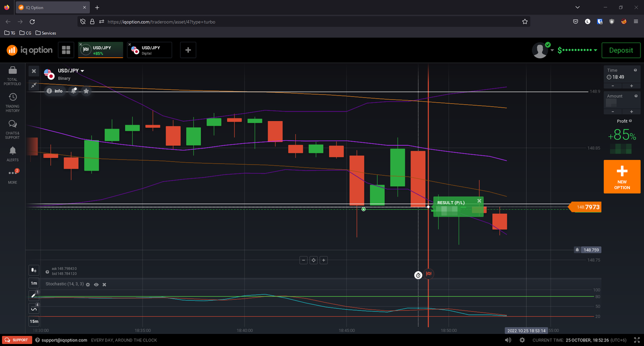Open the 1m candle interval selector
The width and height of the screenshot is (644, 346).
pos(34,283)
